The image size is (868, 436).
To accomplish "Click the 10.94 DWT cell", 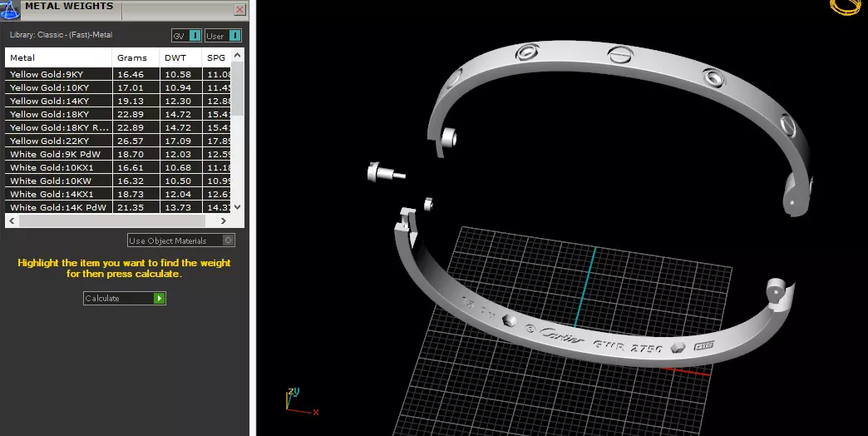I will pyautogui.click(x=180, y=87).
